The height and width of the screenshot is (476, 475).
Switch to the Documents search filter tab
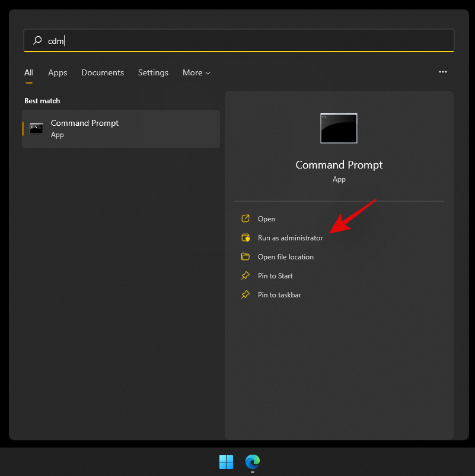(102, 72)
